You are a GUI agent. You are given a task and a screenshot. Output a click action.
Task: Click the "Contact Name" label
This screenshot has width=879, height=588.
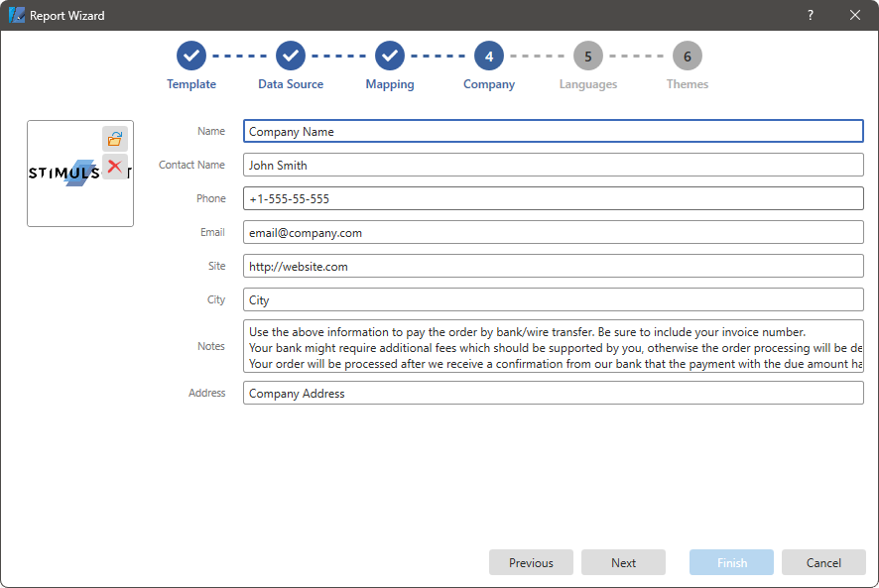click(x=191, y=165)
